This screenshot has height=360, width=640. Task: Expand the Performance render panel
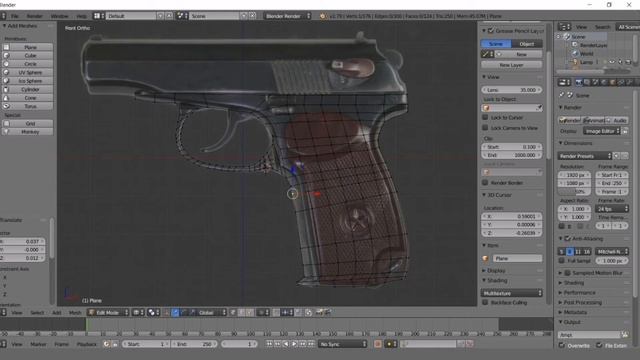(x=578, y=293)
